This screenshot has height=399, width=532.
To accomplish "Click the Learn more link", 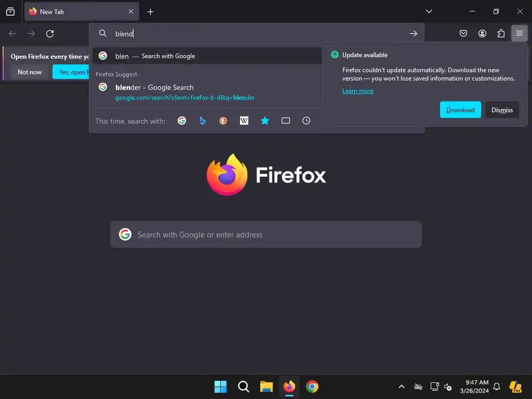I will pyautogui.click(x=357, y=91).
